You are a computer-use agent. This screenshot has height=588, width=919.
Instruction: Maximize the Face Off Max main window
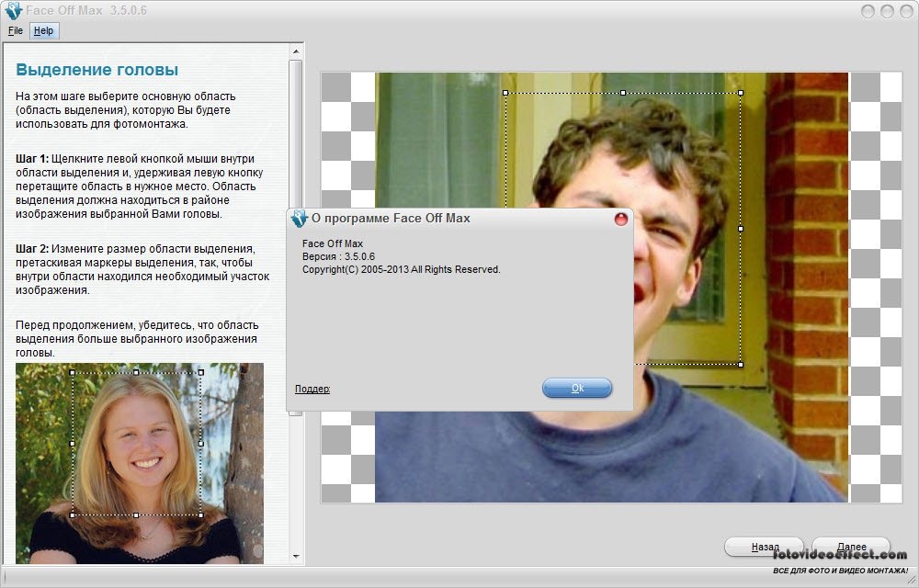[888, 11]
